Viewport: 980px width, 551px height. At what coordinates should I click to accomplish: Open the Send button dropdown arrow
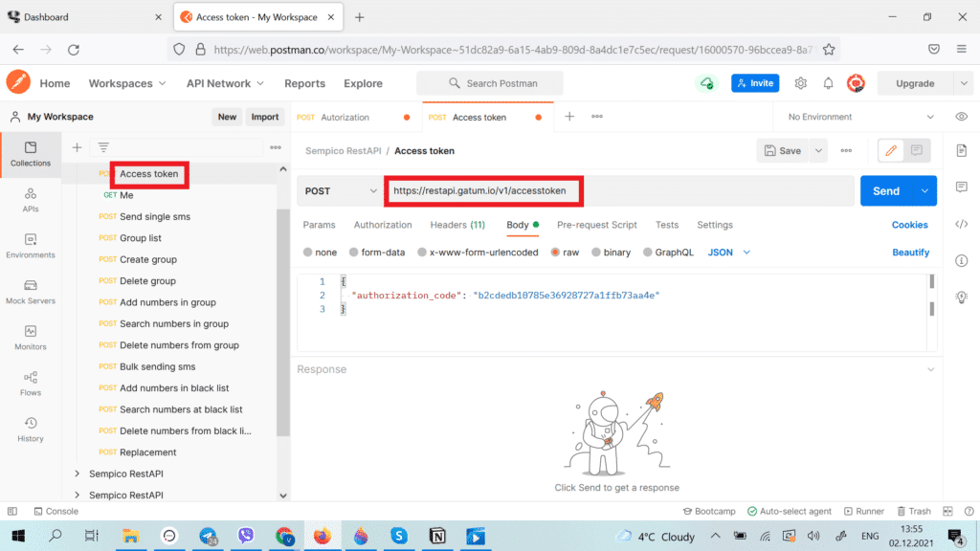click(x=924, y=191)
